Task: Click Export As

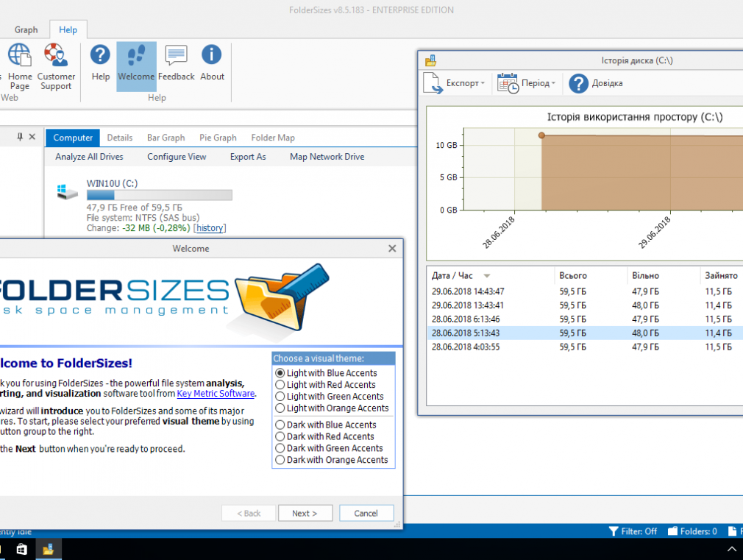Action: point(248,157)
